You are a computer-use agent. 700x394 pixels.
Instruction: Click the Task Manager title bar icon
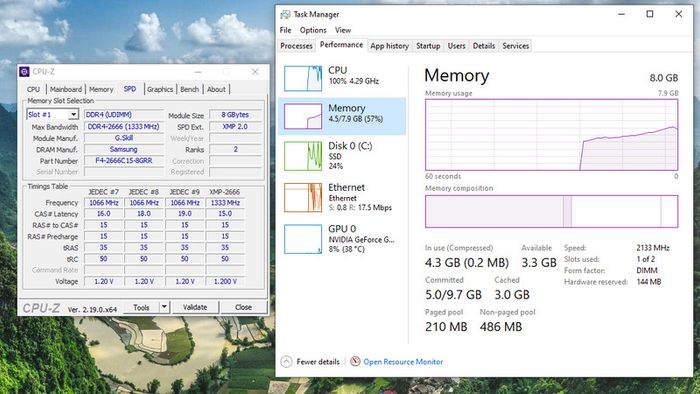(285, 15)
